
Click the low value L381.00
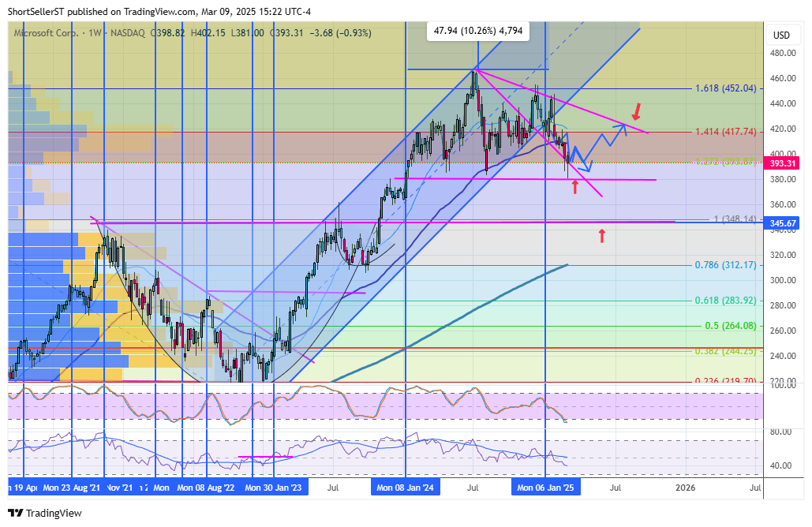tap(248, 33)
